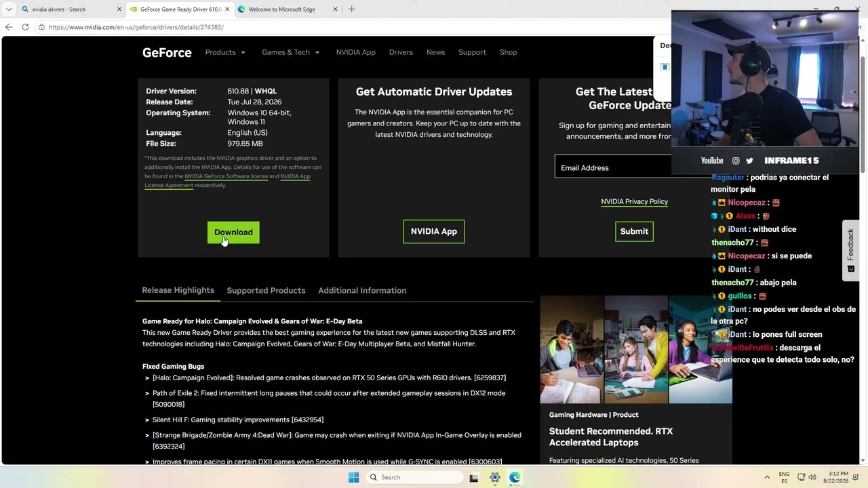Open the volume tray icon

tap(812, 477)
